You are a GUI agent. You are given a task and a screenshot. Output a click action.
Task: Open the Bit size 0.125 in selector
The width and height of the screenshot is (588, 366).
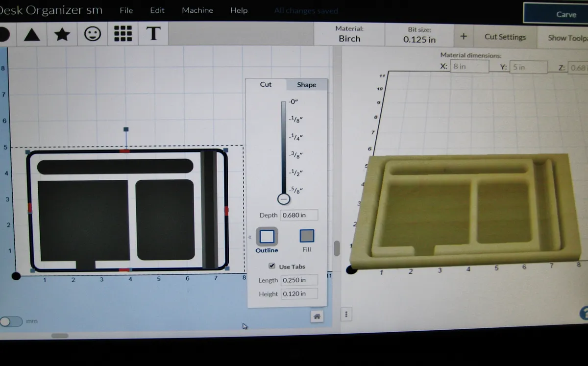point(419,35)
